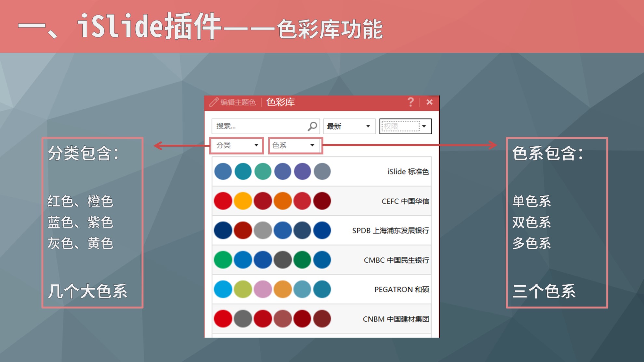The width and height of the screenshot is (644, 362).
Task: Click the red swatch in the CEFC row
Action: point(222,201)
